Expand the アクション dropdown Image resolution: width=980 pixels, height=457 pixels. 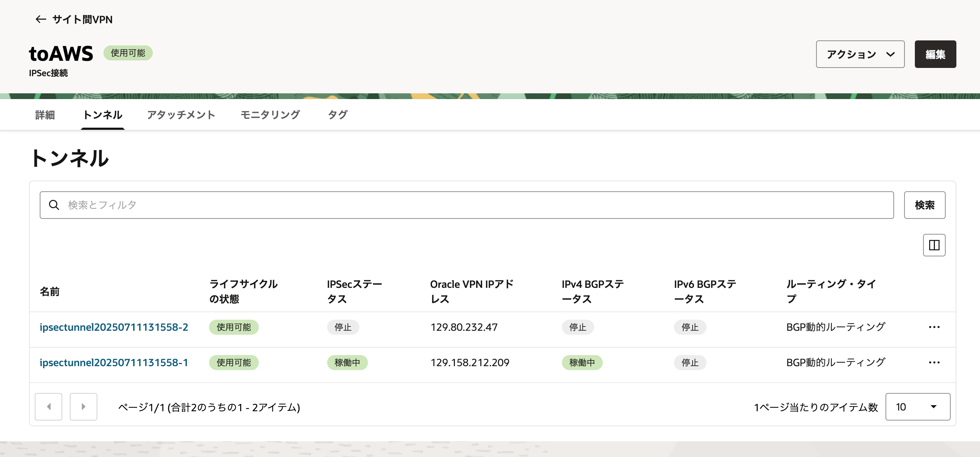coord(860,54)
